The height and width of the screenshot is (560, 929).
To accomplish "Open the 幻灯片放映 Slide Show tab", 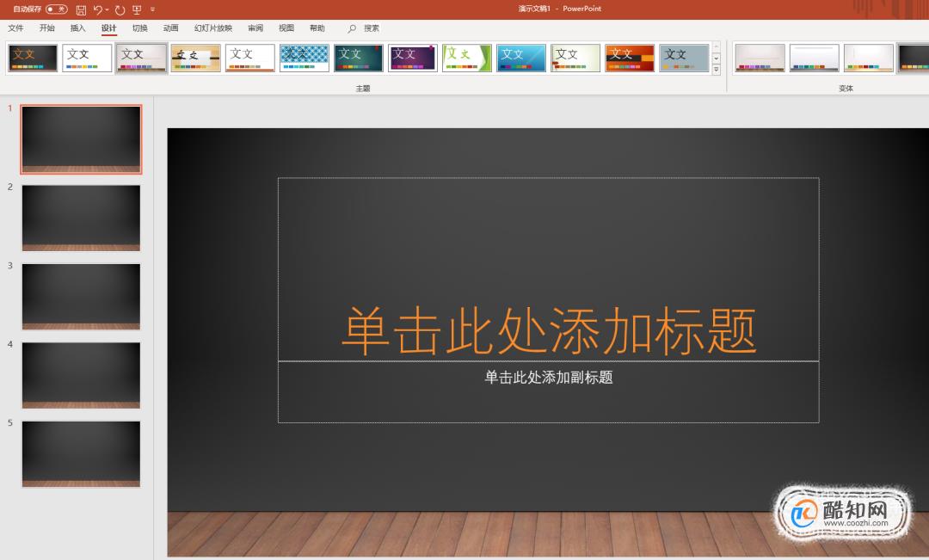I will 213,28.
